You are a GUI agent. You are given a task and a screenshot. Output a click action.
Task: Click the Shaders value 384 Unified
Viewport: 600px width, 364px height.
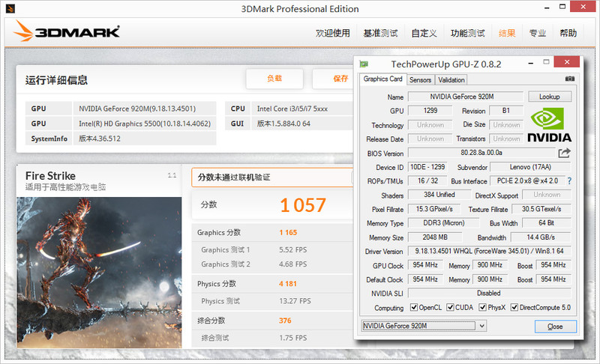(x=439, y=195)
